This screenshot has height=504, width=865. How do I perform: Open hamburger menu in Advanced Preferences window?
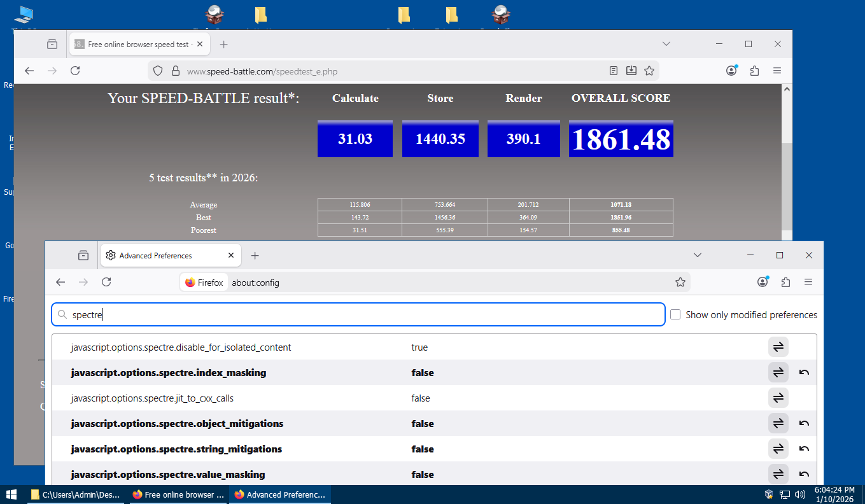808,282
